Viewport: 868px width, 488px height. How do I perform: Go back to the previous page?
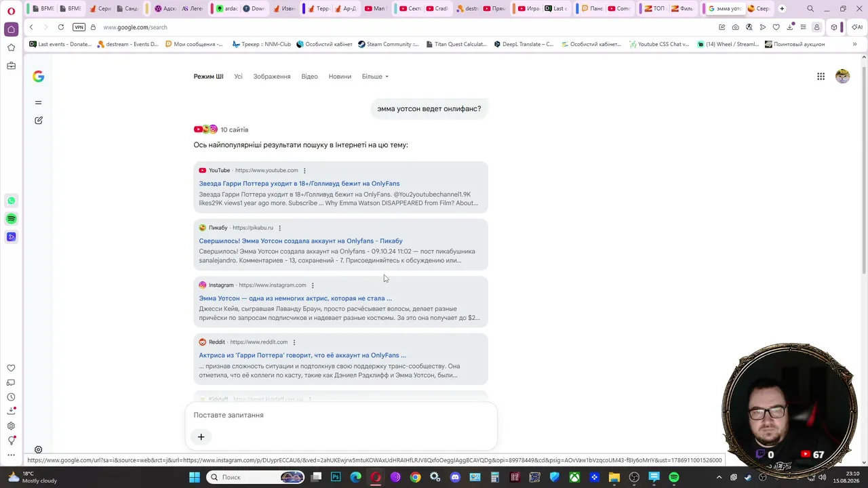[31, 27]
